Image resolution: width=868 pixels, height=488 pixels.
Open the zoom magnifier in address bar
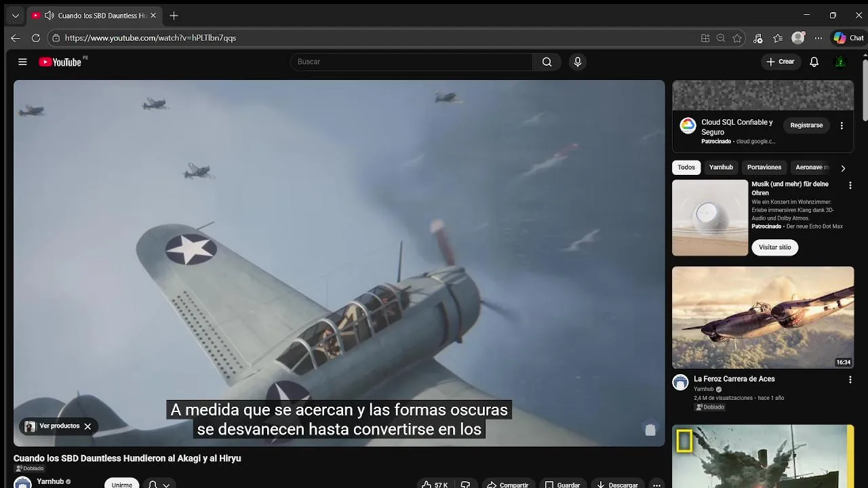721,38
